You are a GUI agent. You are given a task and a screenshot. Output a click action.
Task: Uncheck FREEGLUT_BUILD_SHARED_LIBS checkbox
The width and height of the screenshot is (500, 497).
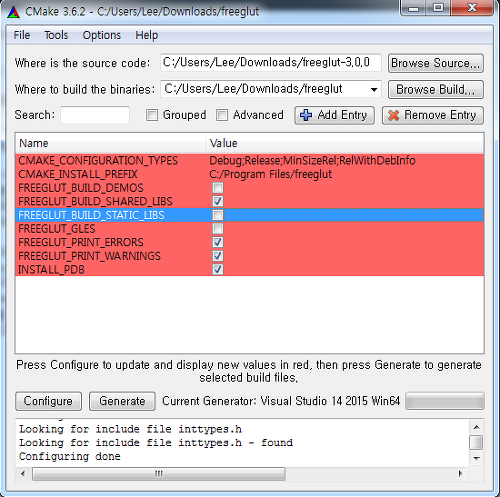click(x=218, y=201)
